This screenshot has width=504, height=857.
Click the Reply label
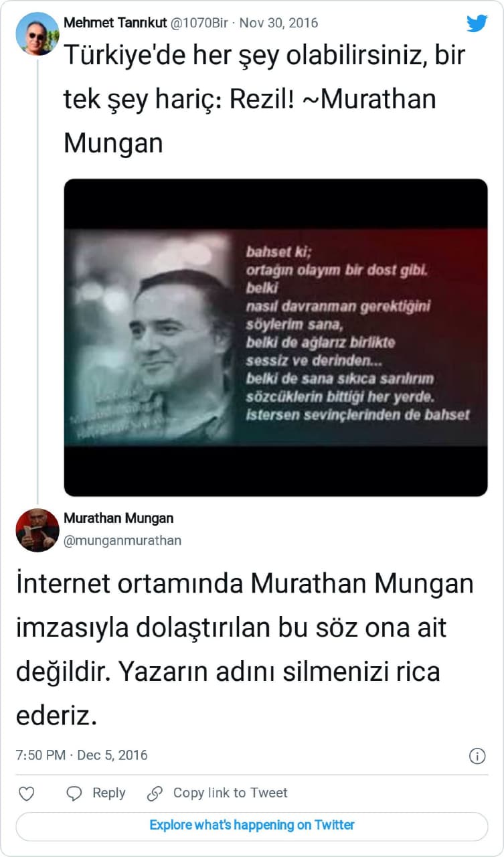click(108, 793)
